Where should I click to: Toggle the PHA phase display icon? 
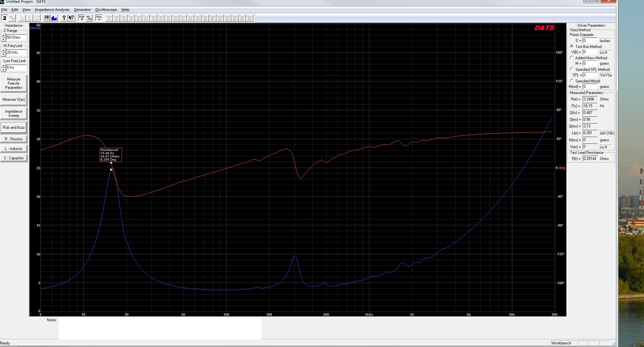pyautogui.click(x=81, y=18)
